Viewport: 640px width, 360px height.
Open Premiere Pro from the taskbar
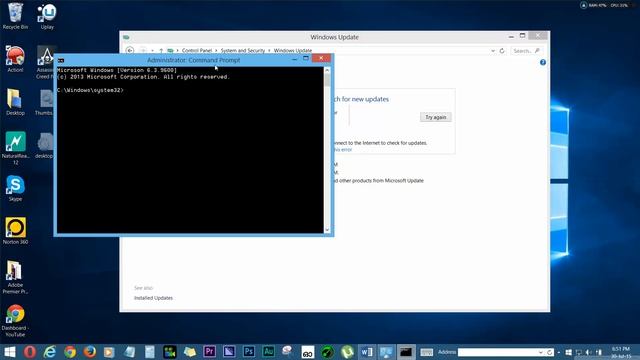coord(209,352)
